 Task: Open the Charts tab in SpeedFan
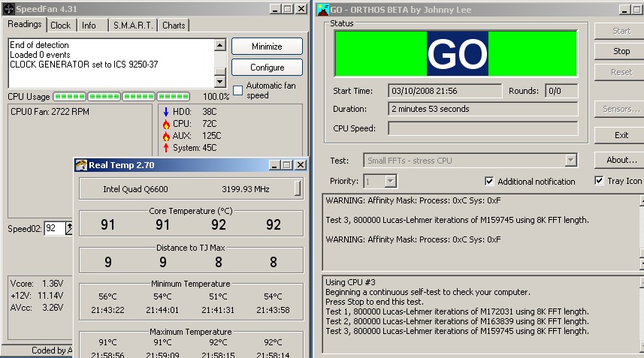pos(173,26)
